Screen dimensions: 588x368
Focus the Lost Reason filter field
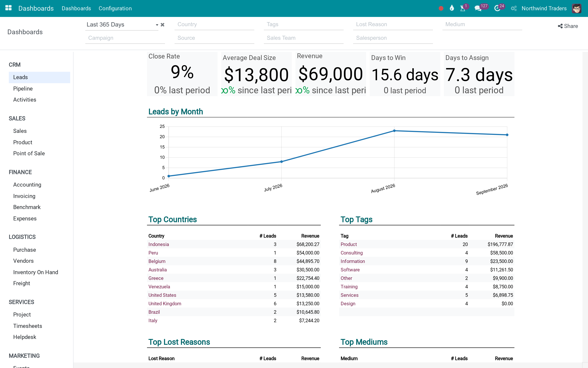pos(393,24)
